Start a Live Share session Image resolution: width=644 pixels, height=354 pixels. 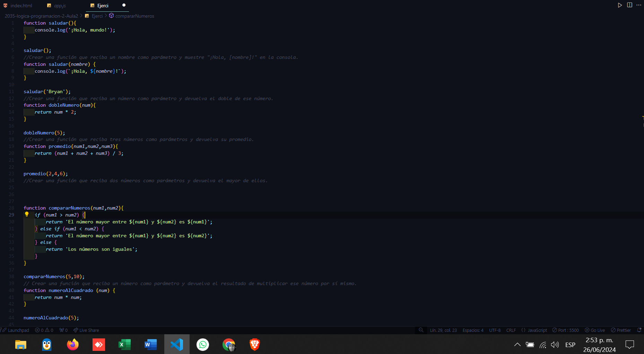coord(86,330)
